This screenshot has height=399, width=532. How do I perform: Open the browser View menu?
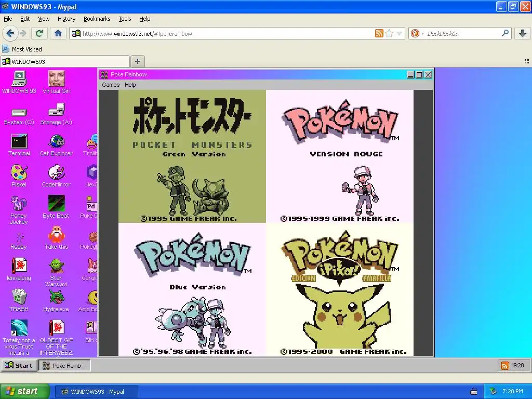(x=44, y=19)
